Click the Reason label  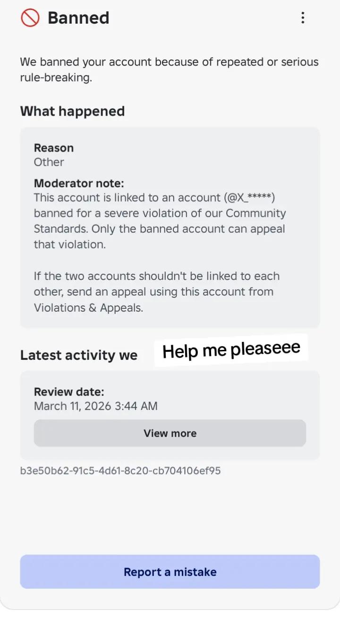tap(54, 148)
